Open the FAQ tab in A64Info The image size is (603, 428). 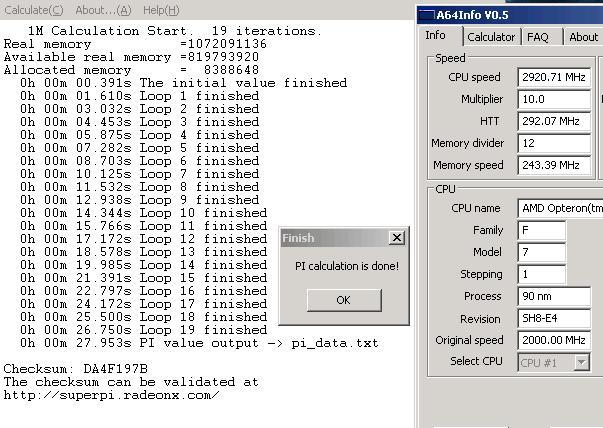click(x=538, y=37)
